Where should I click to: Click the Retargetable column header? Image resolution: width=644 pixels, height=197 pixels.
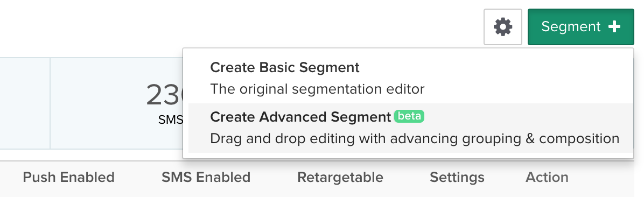coord(340,177)
